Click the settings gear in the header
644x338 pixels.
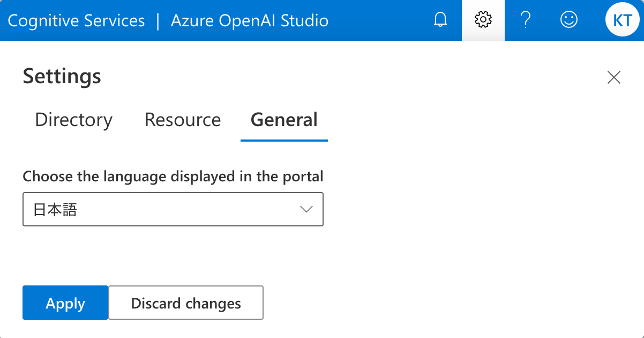[x=483, y=20]
